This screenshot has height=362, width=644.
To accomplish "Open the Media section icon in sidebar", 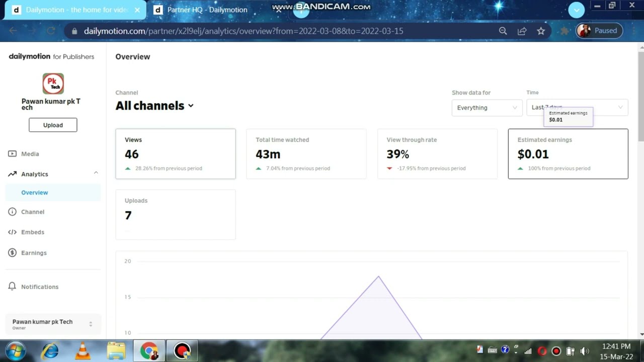I will click(12, 154).
